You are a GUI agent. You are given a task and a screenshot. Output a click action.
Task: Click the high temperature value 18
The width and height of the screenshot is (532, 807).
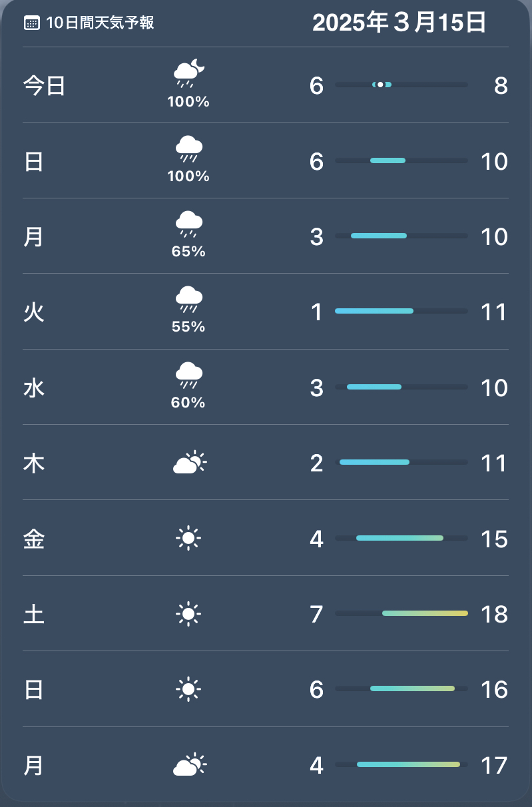(494, 614)
